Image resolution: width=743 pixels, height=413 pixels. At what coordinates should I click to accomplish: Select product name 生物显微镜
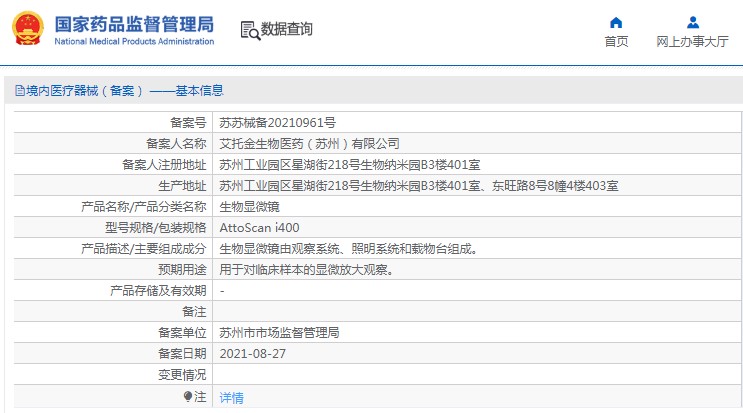249,206
